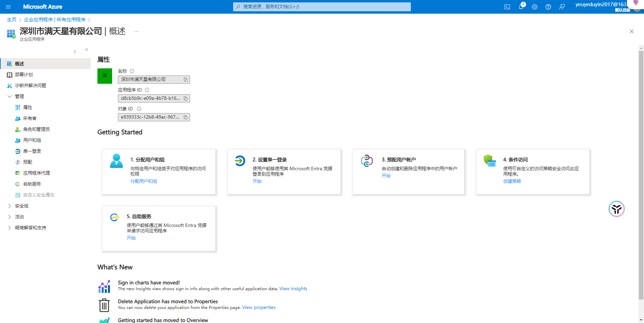Open the Azure portal hamburger menu
Image resolution: width=644 pixels, height=323 pixels.
coord(8,7)
